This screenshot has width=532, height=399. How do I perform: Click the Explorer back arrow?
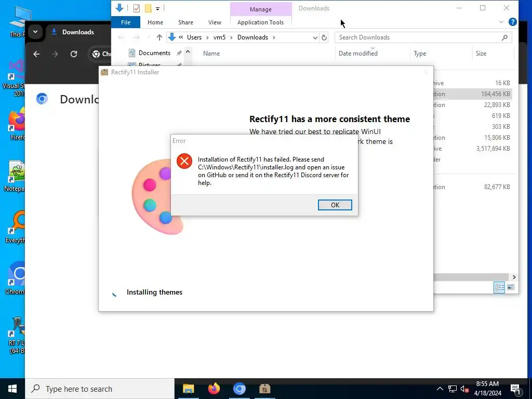coord(121,37)
